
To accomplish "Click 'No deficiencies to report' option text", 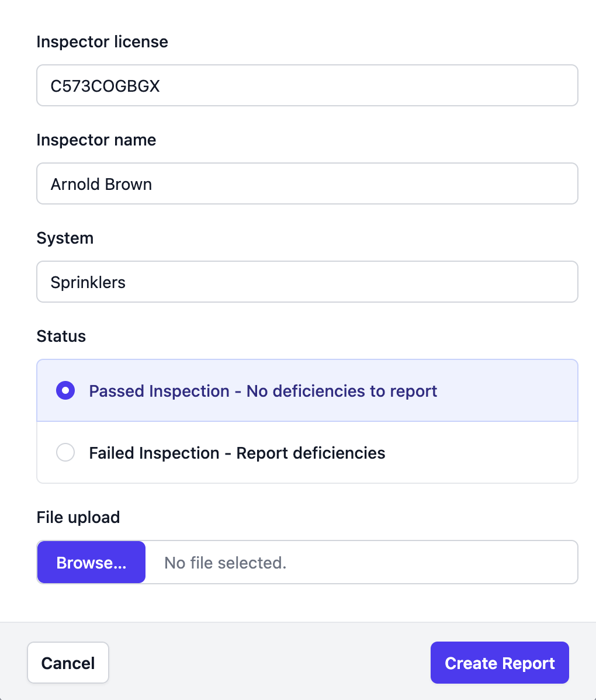I will coord(342,391).
